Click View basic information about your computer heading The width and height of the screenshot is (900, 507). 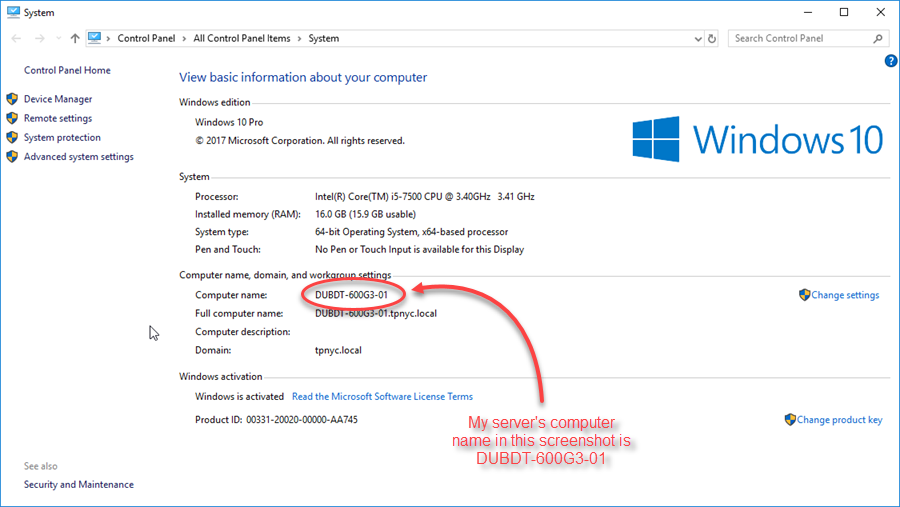[x=303, y=78]
